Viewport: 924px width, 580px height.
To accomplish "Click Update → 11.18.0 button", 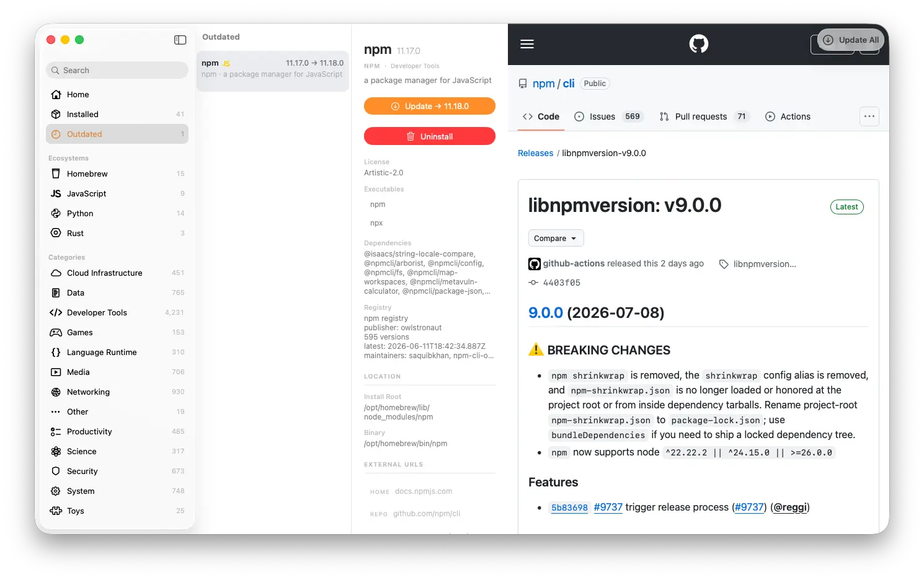I will pos(430,106).
